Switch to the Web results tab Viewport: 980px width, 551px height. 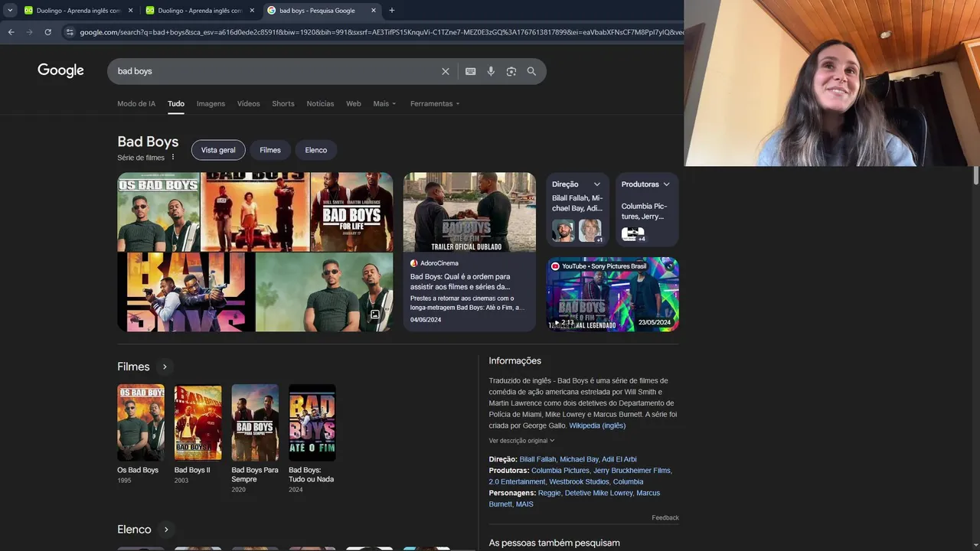[x=354, y=104]
